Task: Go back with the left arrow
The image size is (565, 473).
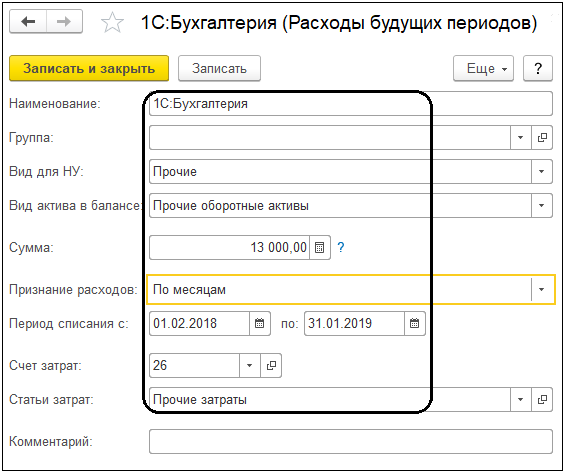Action: (28, 22)
